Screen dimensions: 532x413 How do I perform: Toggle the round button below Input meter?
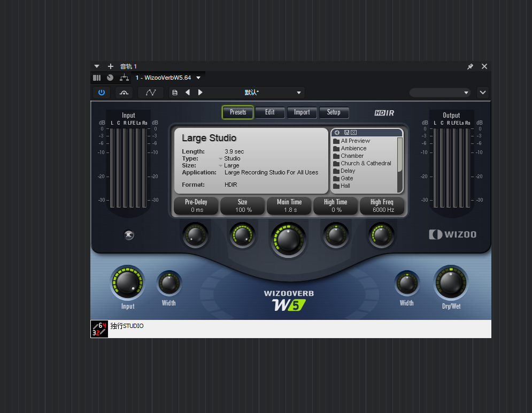point(129,235)
